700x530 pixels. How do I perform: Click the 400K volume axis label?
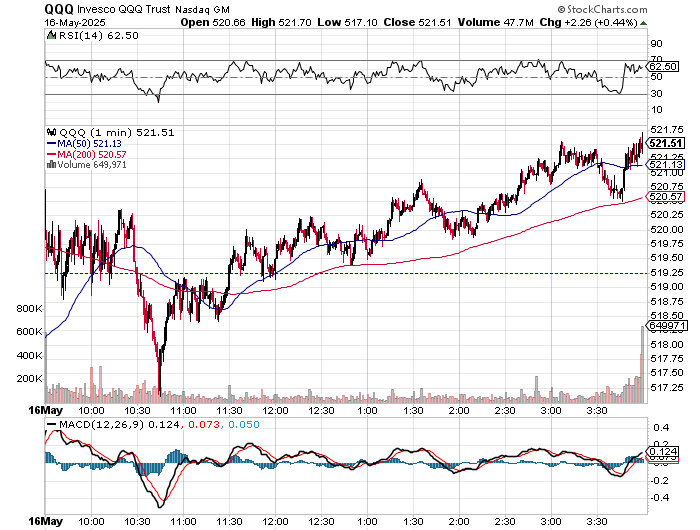click(x=29, y=356)
